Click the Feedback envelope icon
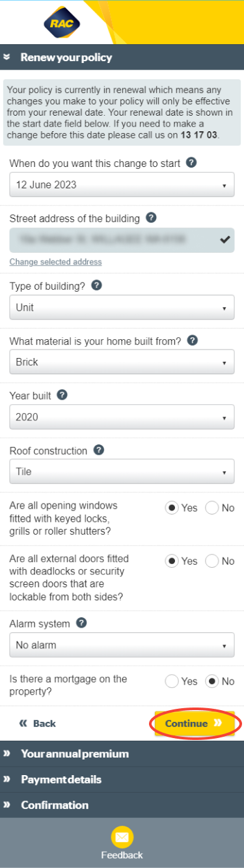 122,836
